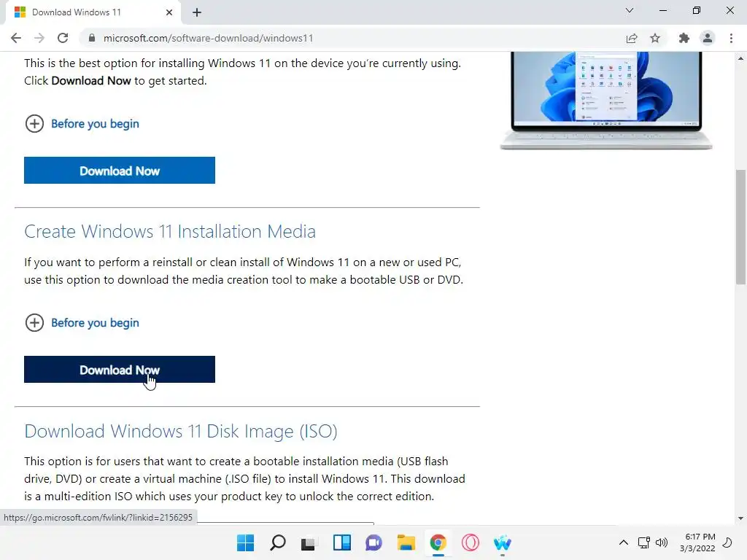Click the Windows 11 laptop image

[606, 101]
